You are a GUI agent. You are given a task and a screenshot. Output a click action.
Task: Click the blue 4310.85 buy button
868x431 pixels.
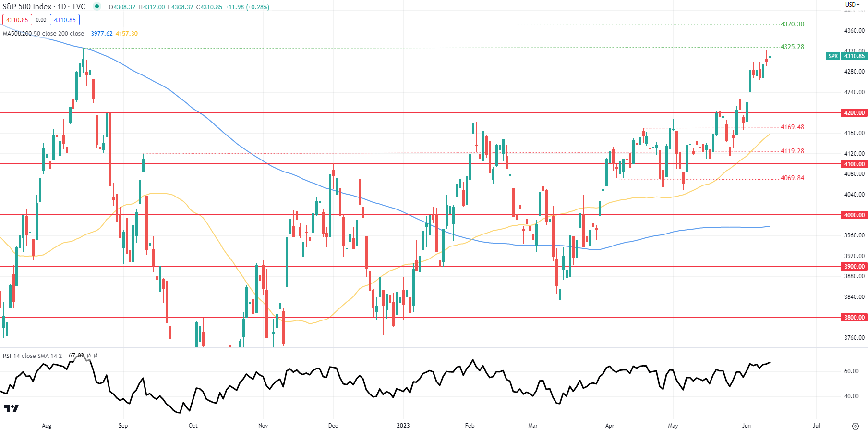pyautogui.click(x=65, y=20)
